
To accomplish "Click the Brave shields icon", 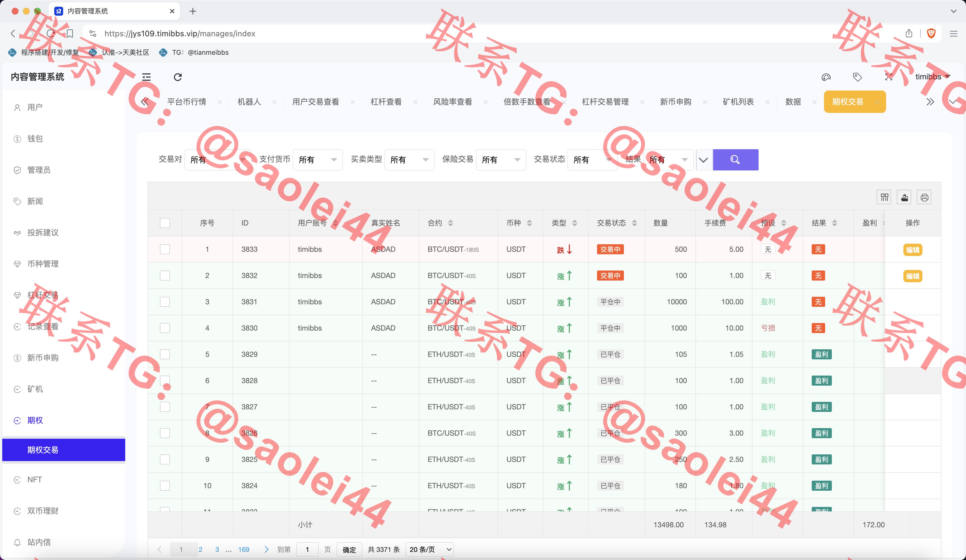I will pyautogui.click(x=931, y=33).
